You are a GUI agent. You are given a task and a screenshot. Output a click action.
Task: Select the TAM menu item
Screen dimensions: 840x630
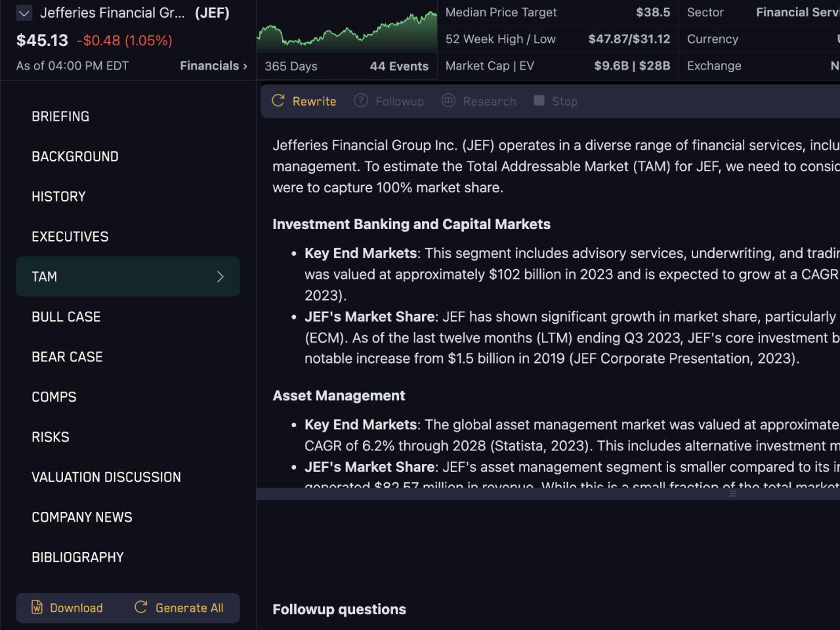(x=128, y=276)
